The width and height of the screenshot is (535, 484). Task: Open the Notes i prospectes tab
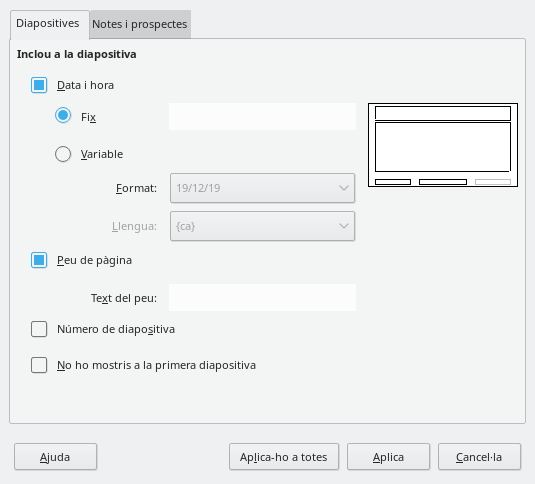140,25
